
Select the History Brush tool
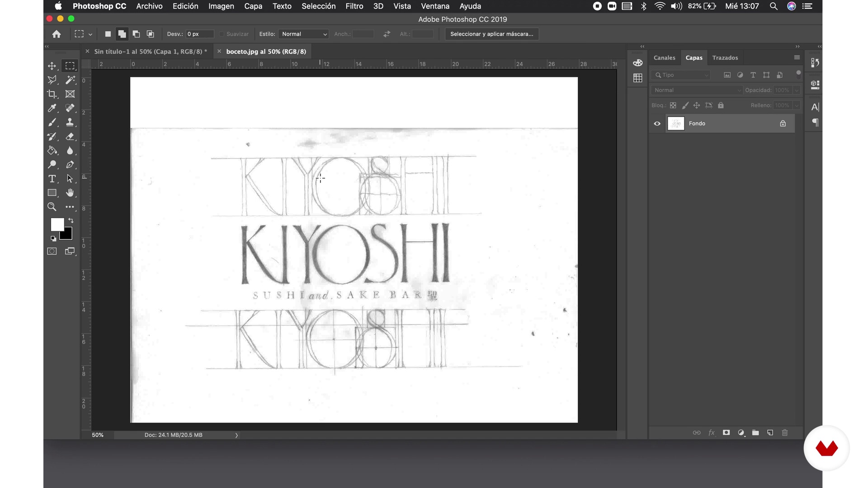pyautogui.click(x=52, y=136)
